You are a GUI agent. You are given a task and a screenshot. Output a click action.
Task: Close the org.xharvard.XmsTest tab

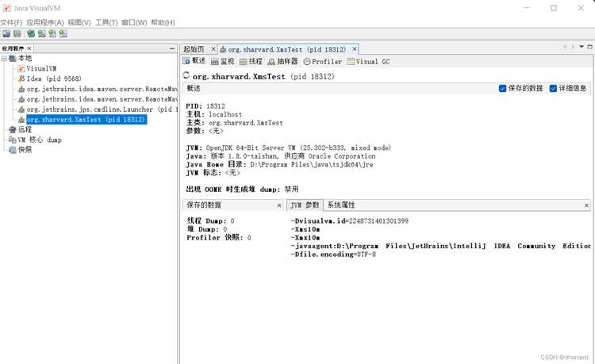[x=355, y=49]
